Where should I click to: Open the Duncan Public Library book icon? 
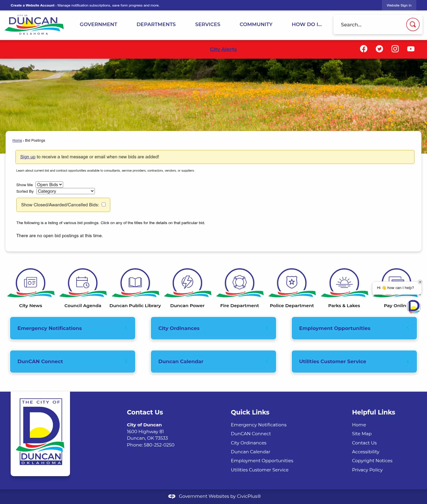(x=135, y=283)
